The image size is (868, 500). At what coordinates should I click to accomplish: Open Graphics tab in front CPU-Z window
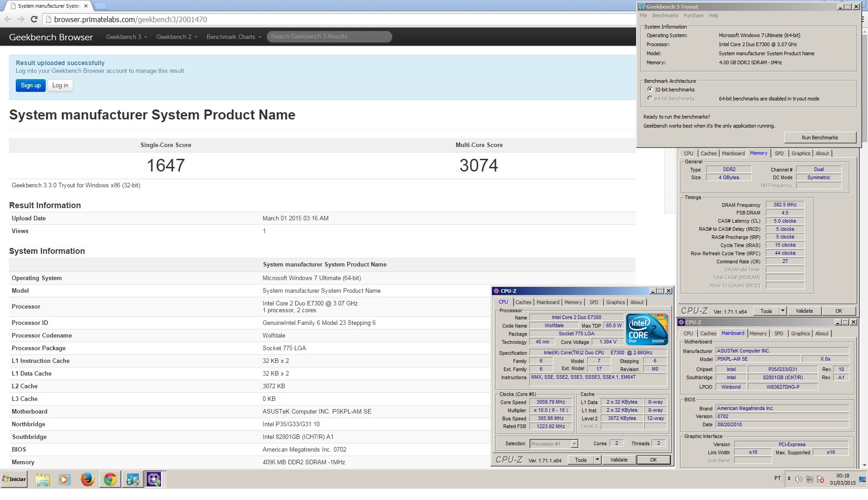tap(615, 302)
